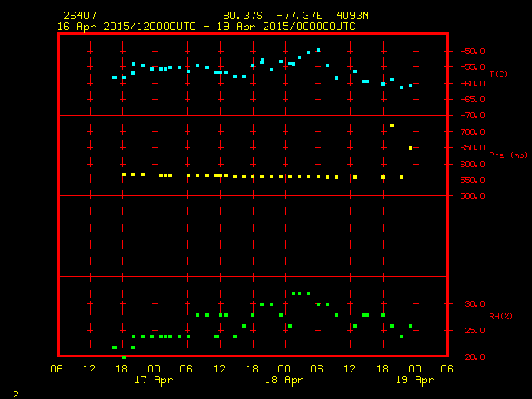Click the 700.0 pressure tick label
The image size is (532, 399).
[466, 132]
